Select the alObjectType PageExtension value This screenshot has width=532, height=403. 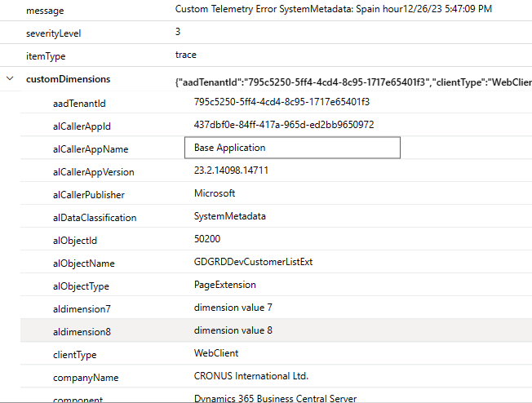tap(225, 285)
